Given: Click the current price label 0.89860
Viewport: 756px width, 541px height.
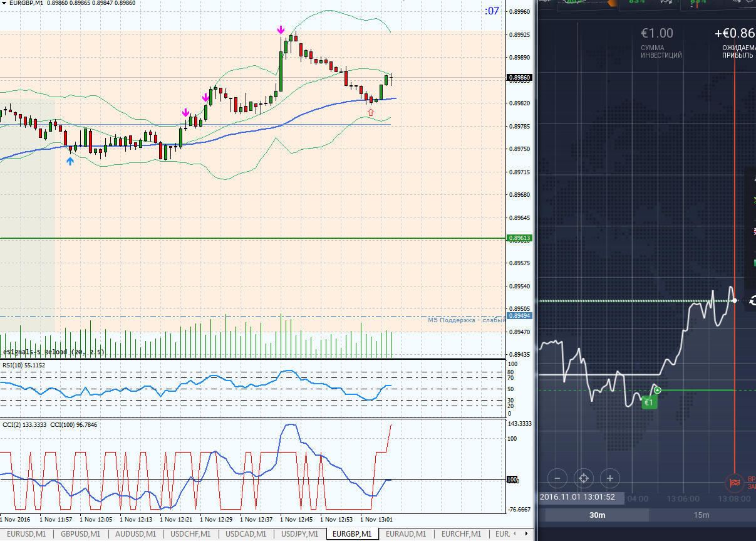Looking at the screenshot, I should (520, 78).
